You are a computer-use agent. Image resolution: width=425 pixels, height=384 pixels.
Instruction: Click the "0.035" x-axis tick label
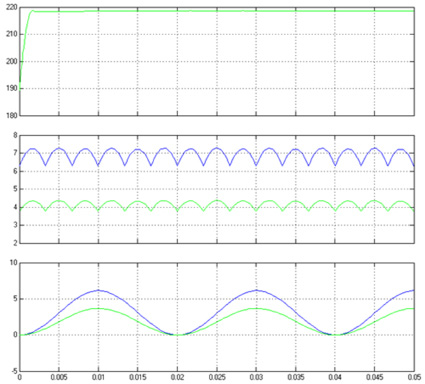coord(295,377)
